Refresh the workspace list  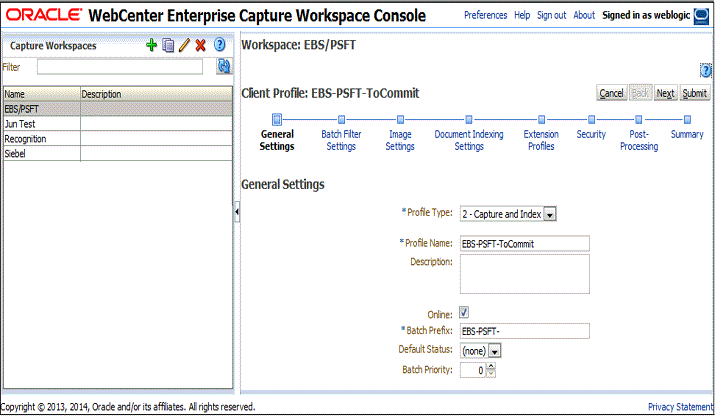pos(223,66)
